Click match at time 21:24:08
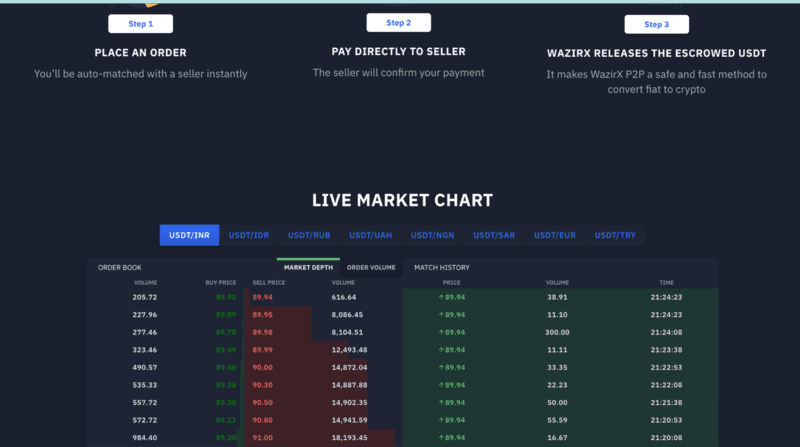This screenshot has height=447, width=800. pos(666,332)
